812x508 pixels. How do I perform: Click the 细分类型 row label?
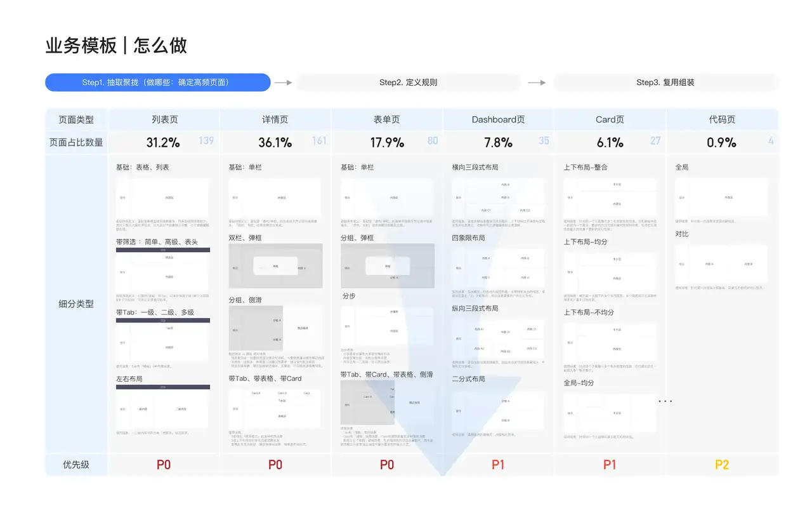76,304
